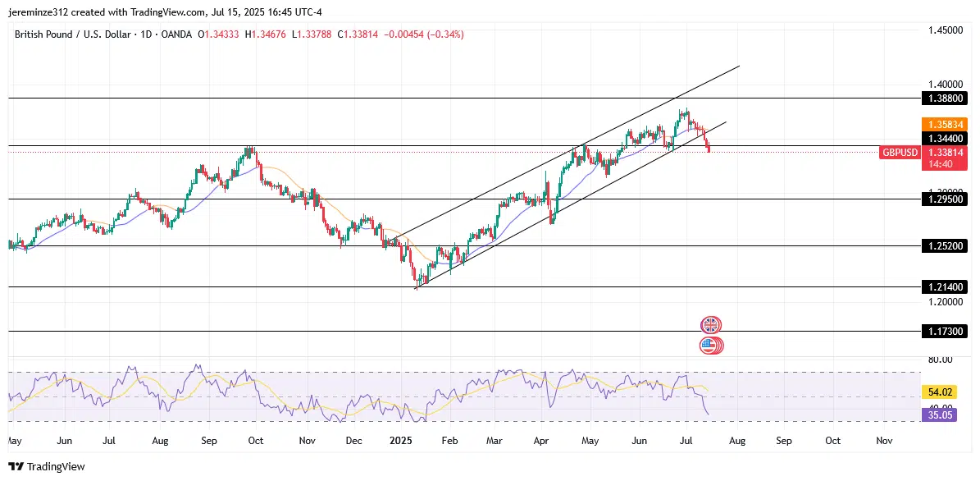Select the 1.29500 horizontal level label
980x481 pixels.
click(944, 199)
